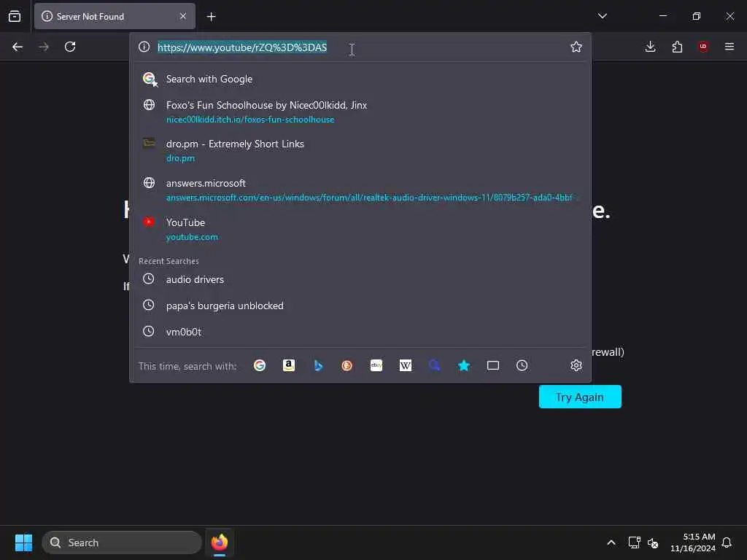Close the Server Not Found tab
This screenshot has width=747, height=560.
(x=183, y=16)
